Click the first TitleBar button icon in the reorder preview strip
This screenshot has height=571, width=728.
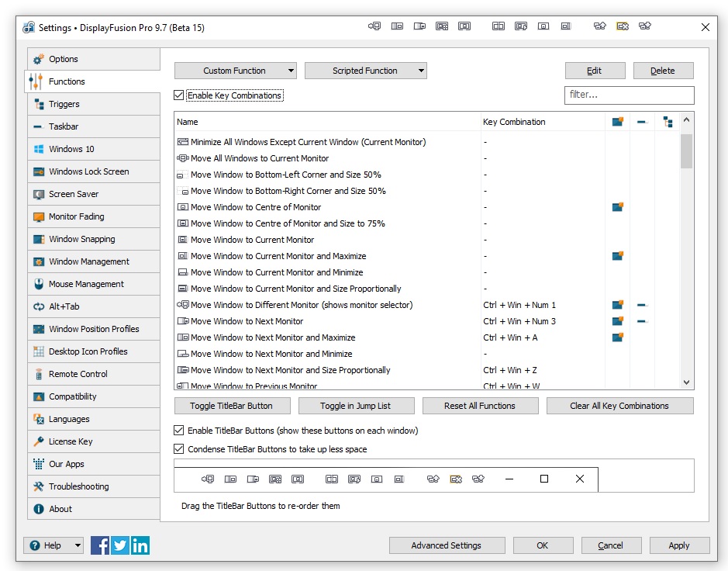tap(208, 479)
